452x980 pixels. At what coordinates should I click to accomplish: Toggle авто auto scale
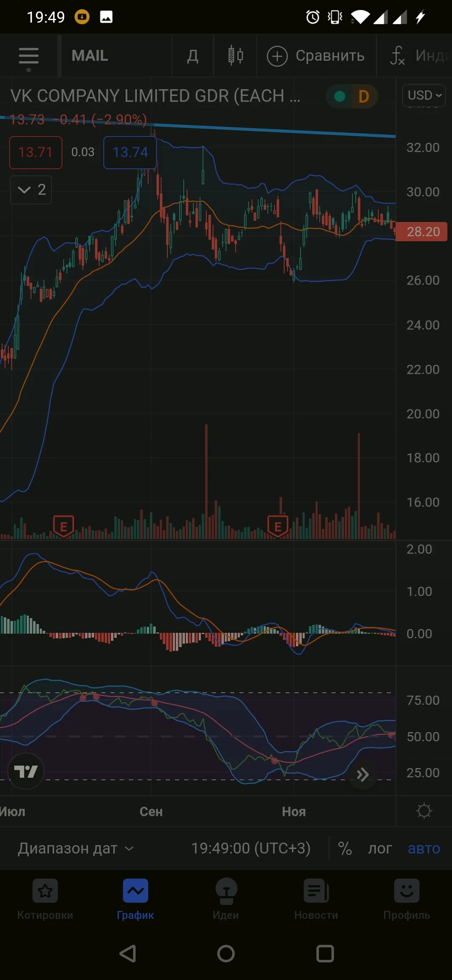tap(424, 849)
